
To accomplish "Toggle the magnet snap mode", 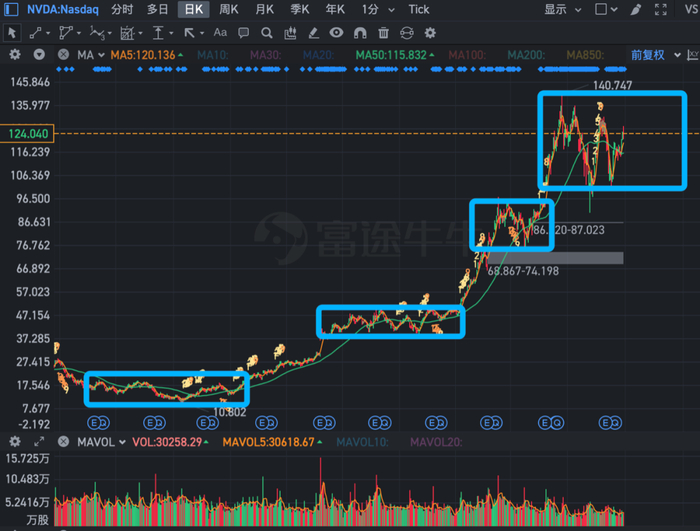I will coord(360,33).
